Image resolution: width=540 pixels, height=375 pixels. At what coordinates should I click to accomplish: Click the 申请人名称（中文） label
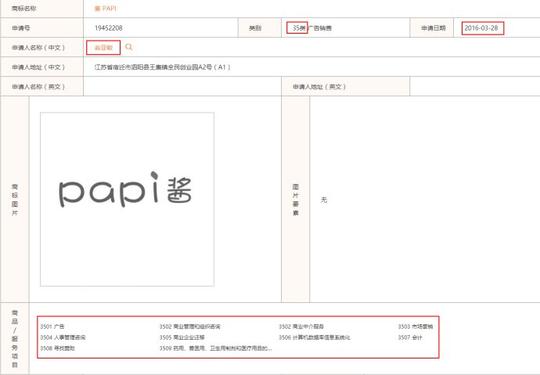point(39,48)
